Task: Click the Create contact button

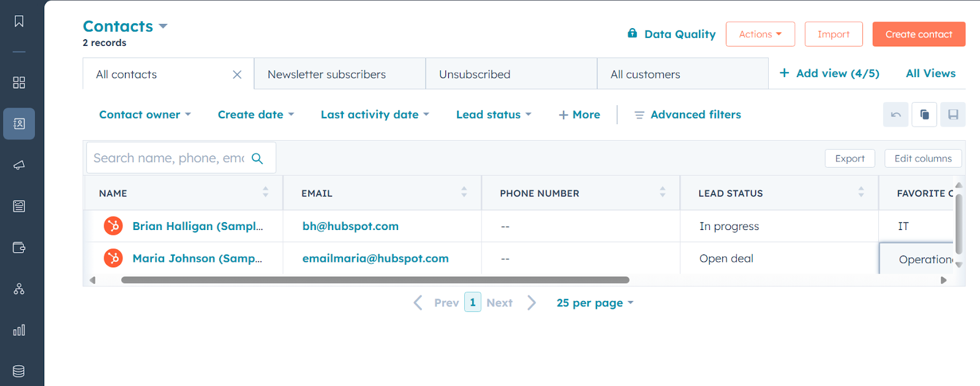Action: 919,34
